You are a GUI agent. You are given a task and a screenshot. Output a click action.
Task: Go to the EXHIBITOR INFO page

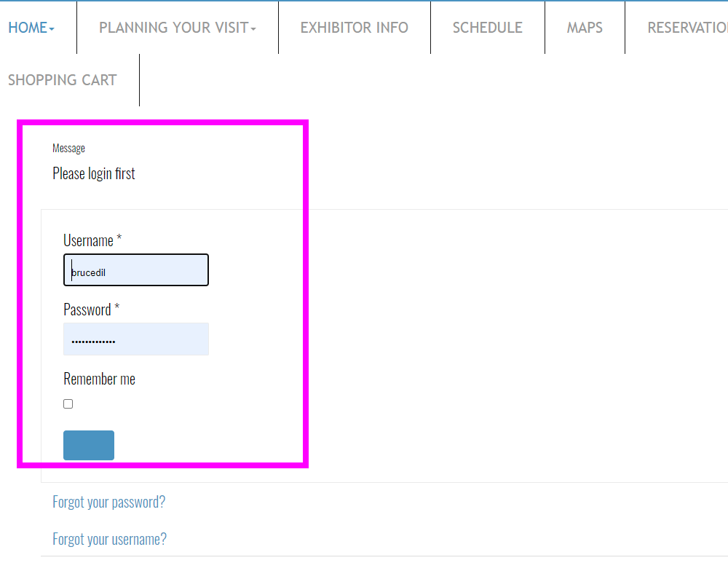coord(354,28)
